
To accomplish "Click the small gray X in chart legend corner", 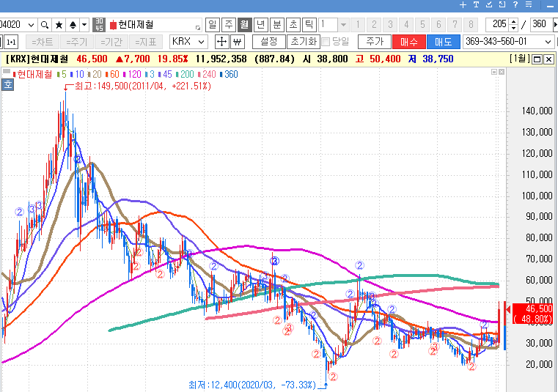I will (502, 72).
